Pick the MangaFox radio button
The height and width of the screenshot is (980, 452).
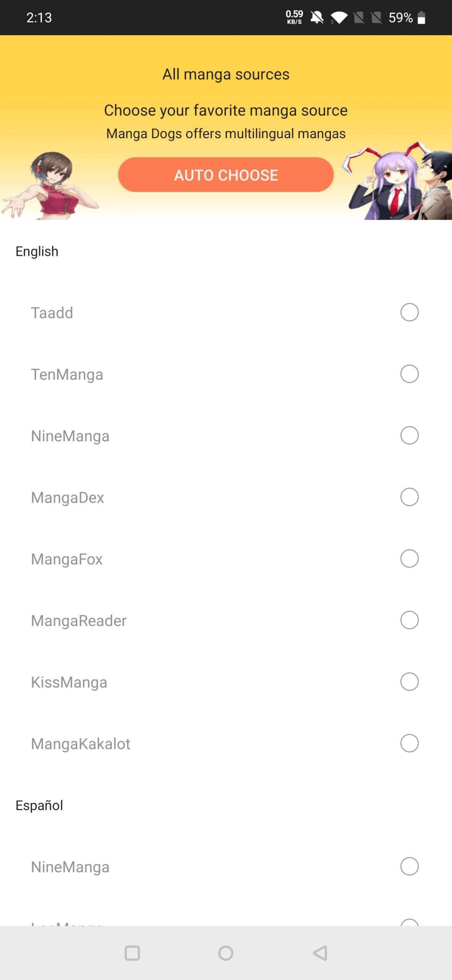click(x=409, y=559)
